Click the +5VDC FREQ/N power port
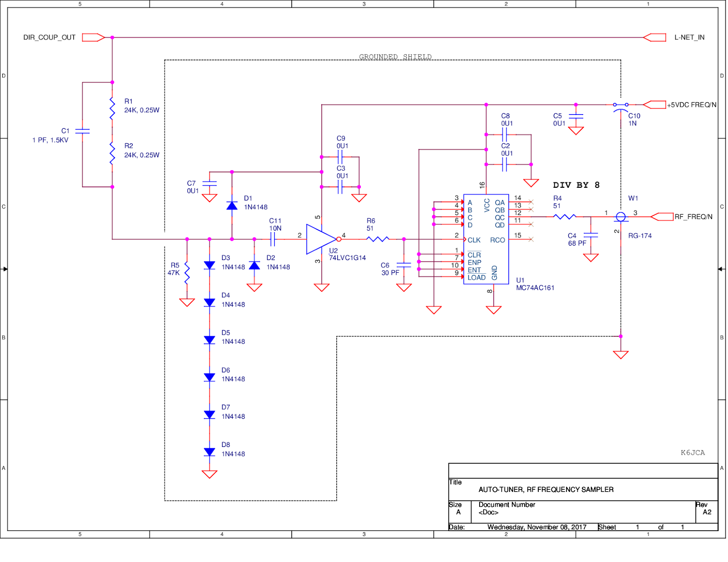728x562 pixels. tap(656, 104)
